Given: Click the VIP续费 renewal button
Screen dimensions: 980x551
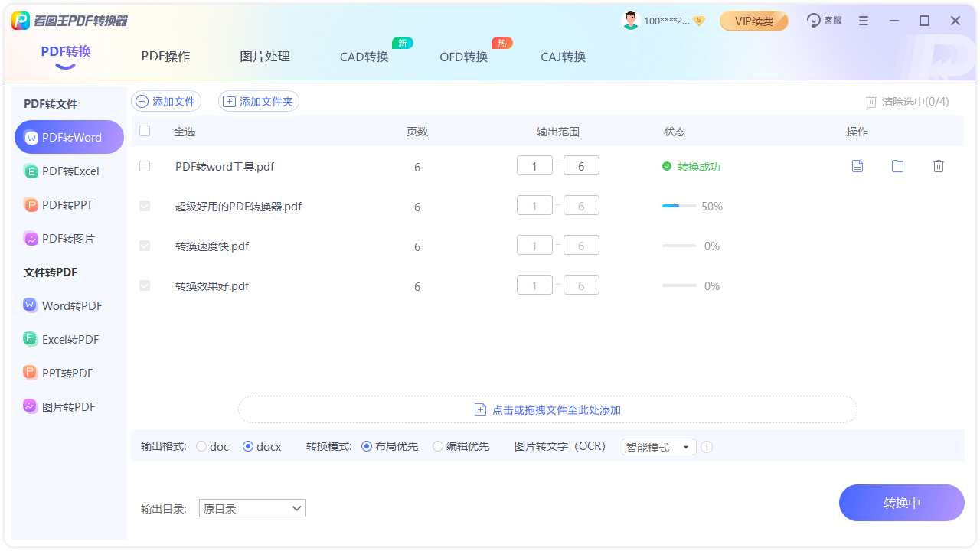Looking at the screenshot, I should pos(753,21).
